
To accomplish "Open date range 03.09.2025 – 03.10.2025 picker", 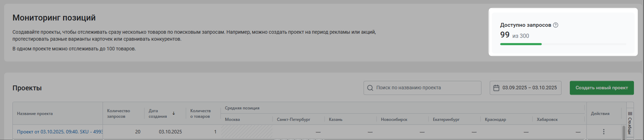I will click(529, 88).
